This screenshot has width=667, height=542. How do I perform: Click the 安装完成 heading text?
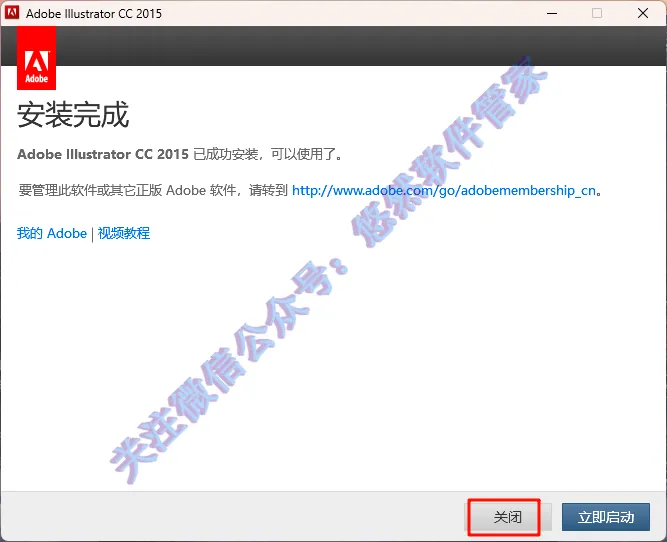point(73,114)
